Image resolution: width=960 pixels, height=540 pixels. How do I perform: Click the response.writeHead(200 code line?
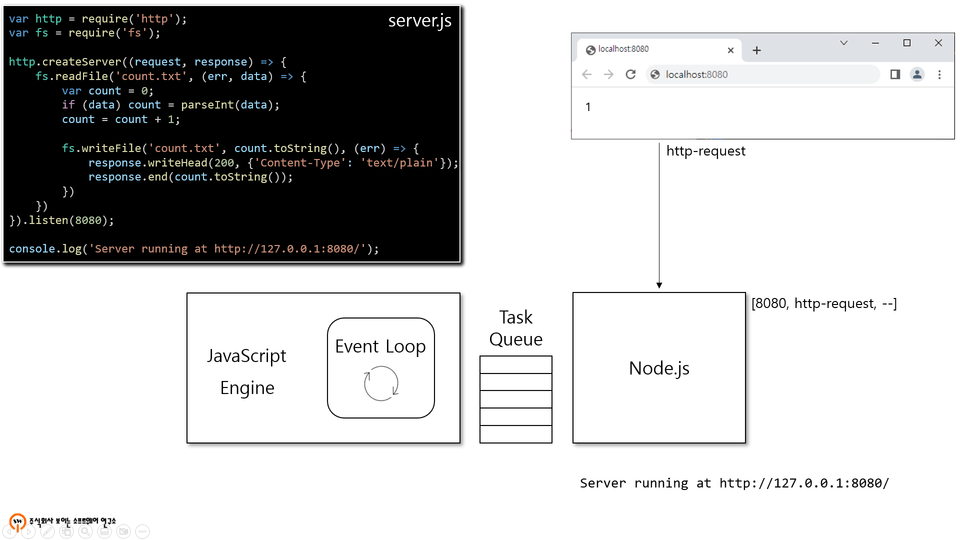[x=273, y=163]
